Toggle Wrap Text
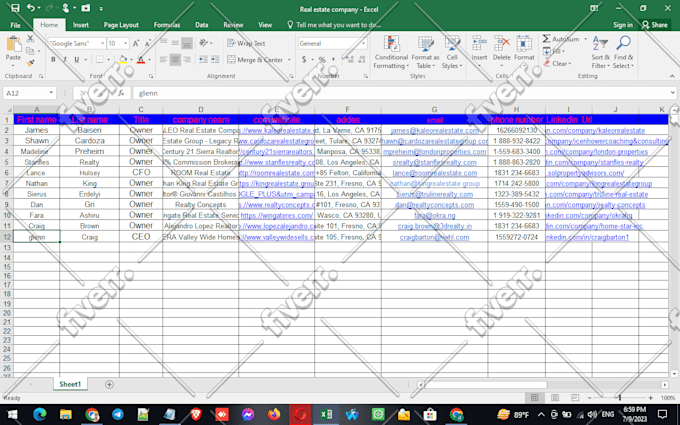680x425 pixels. point(246,43)
